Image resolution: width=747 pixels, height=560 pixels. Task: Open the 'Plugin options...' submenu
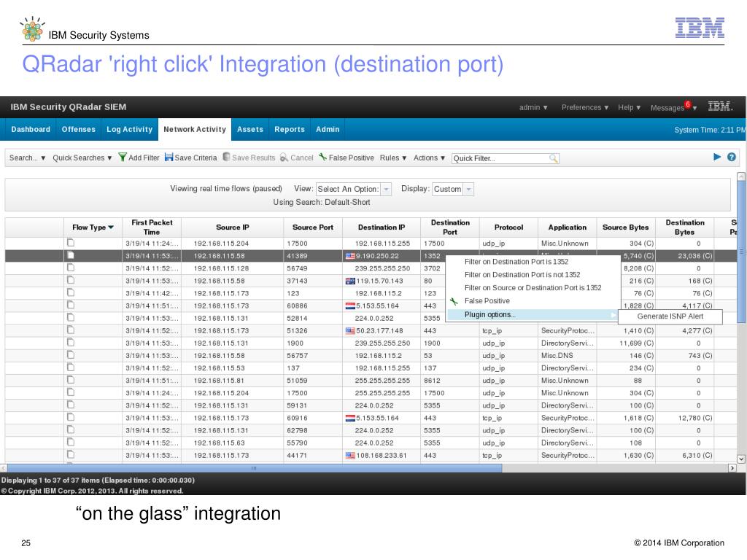[x=532, y=315]
